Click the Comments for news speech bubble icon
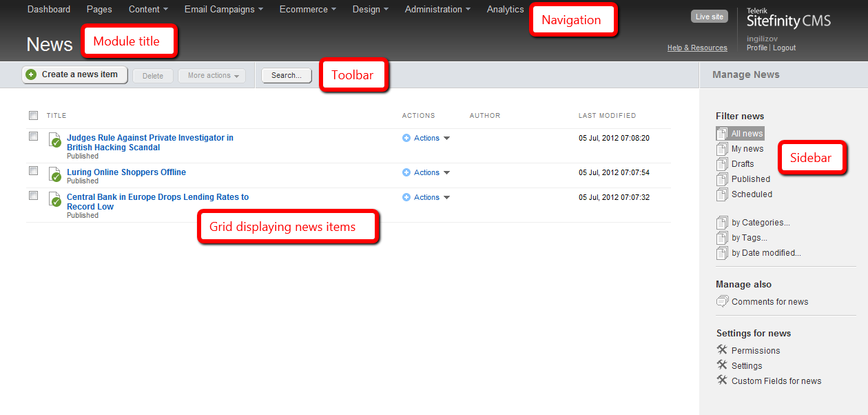The image size is (868, 415). (722, 301)
